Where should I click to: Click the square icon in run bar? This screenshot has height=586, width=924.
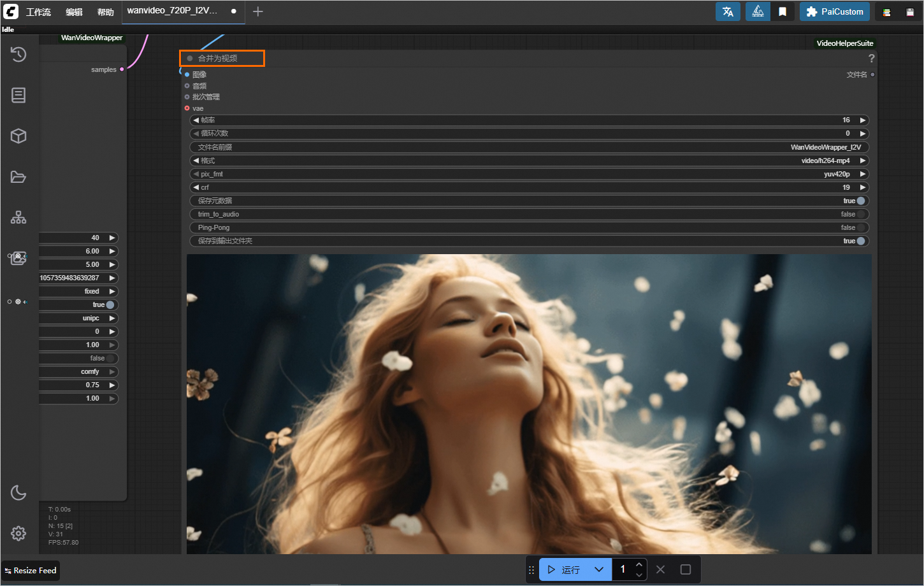(x=686, y=569)
